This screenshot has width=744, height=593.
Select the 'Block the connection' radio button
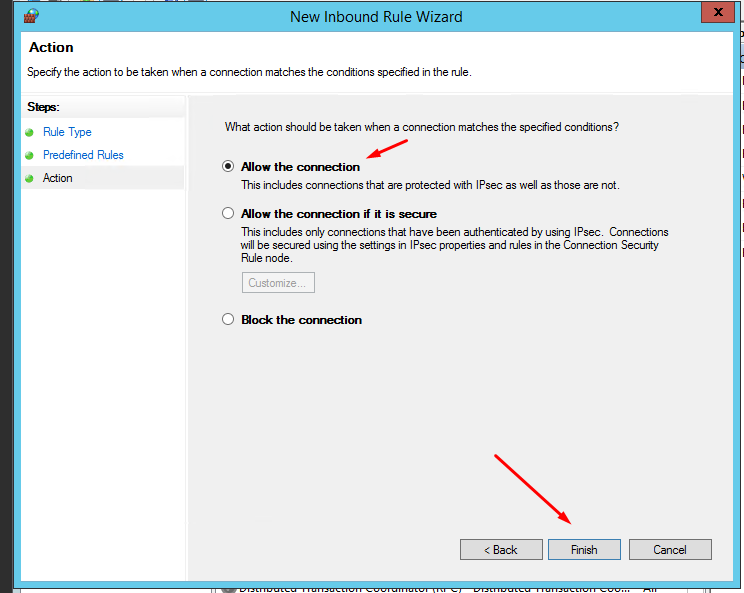pyautogui.click(x=228, y=320)
